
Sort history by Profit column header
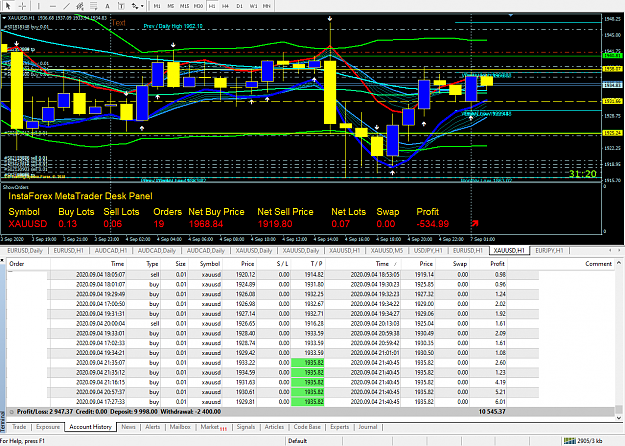click(x=497, y=264)
